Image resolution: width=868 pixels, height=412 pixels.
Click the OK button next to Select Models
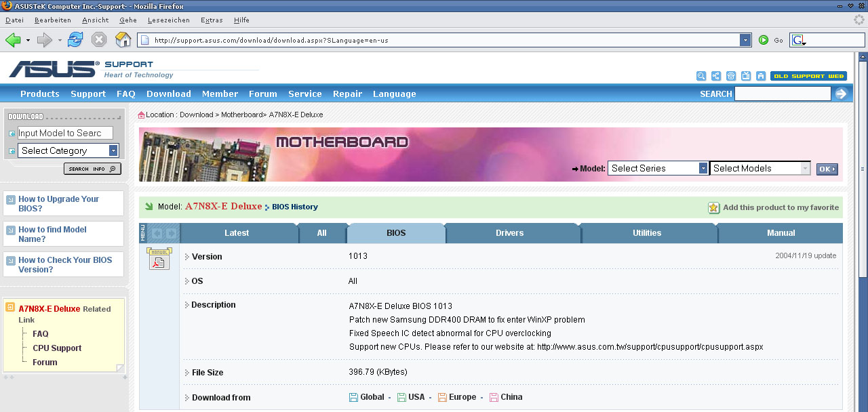827,169
